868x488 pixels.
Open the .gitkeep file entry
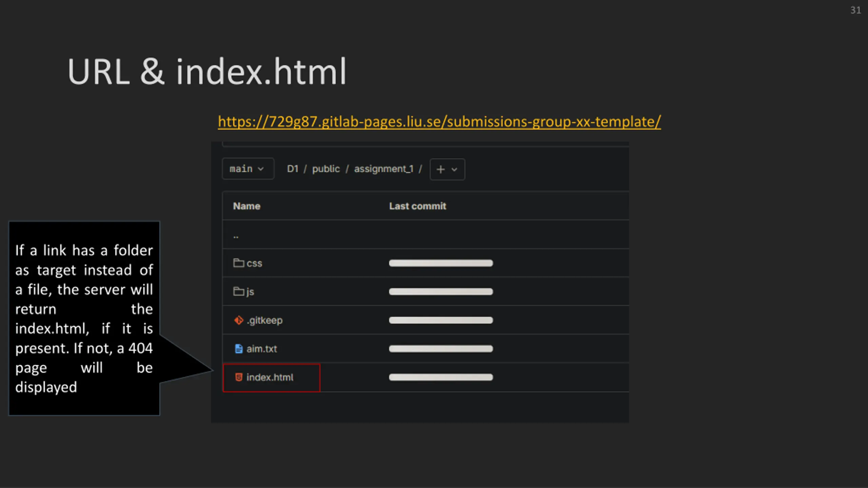point(264,320)
